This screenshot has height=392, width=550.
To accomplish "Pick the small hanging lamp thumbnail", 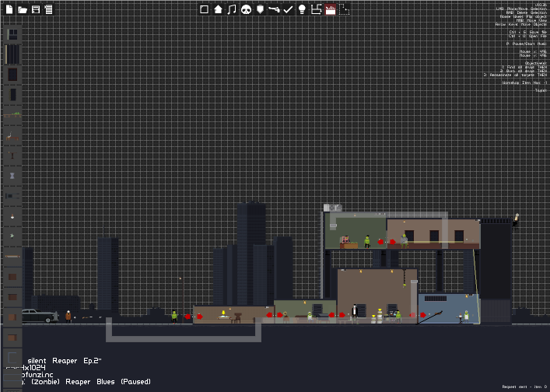I will point(12,216).
